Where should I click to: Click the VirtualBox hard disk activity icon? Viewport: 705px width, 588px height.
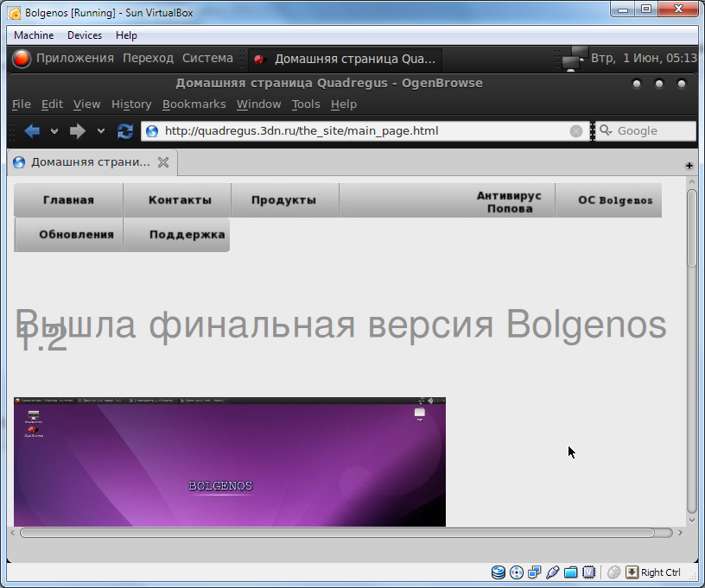pyautogui.click(x=499, y=572)
